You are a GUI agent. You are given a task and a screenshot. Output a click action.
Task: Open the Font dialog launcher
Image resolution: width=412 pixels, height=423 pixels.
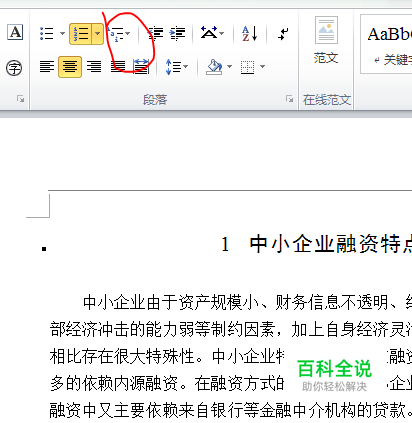point(21,99)
